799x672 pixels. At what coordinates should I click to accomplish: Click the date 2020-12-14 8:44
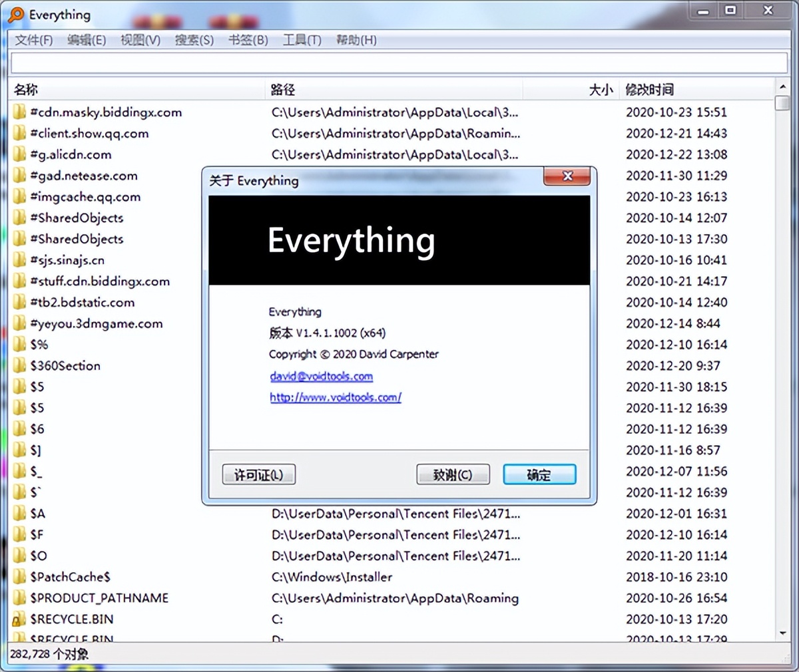[x=673, y=323]
